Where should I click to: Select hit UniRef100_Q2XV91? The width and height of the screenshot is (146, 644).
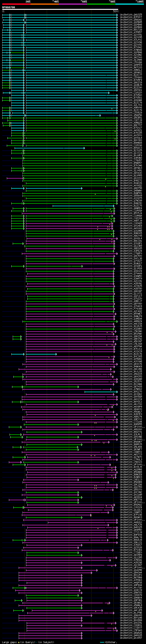(131, 35)
